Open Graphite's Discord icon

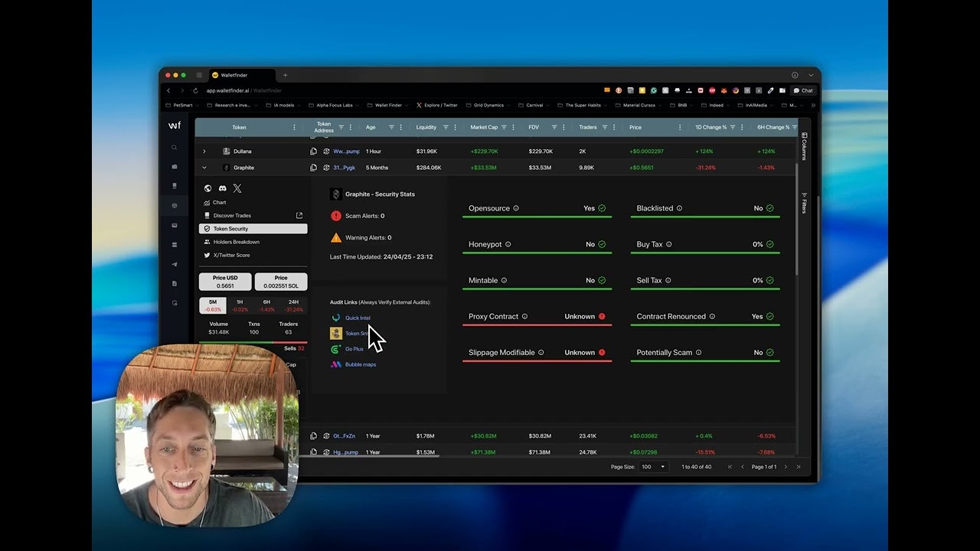[x=223, y=188]
